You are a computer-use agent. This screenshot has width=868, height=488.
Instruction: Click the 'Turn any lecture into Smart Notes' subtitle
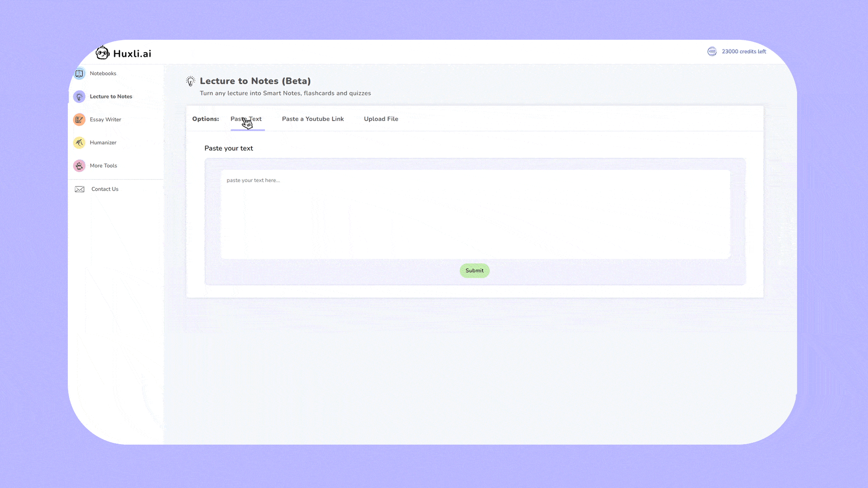pyautogui.click(x=285, y=93)
